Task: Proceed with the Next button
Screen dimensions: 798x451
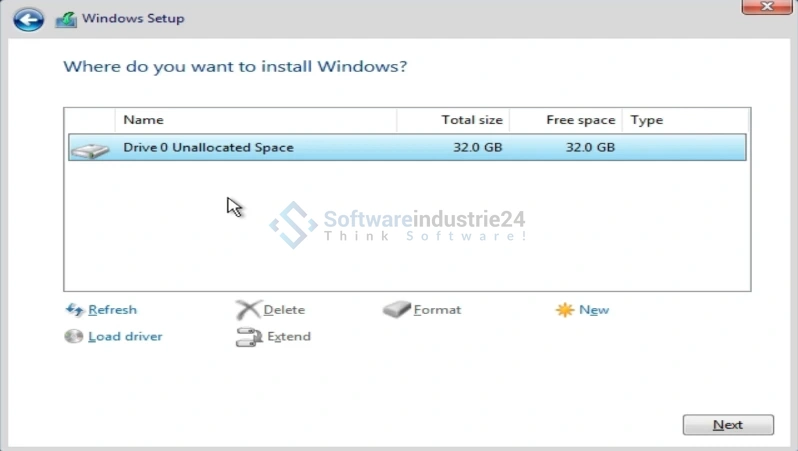Action: [728, 425]
